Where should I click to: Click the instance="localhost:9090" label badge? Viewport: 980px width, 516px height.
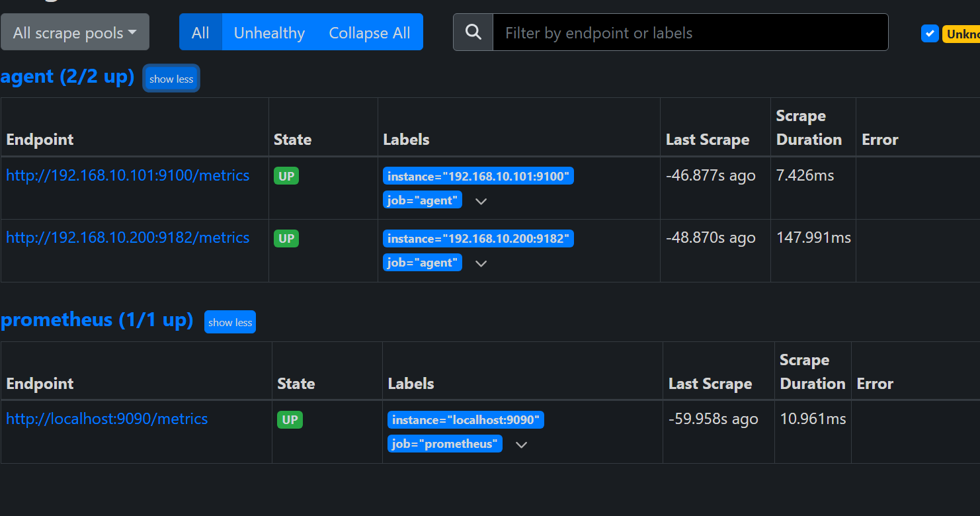(466, 420)
